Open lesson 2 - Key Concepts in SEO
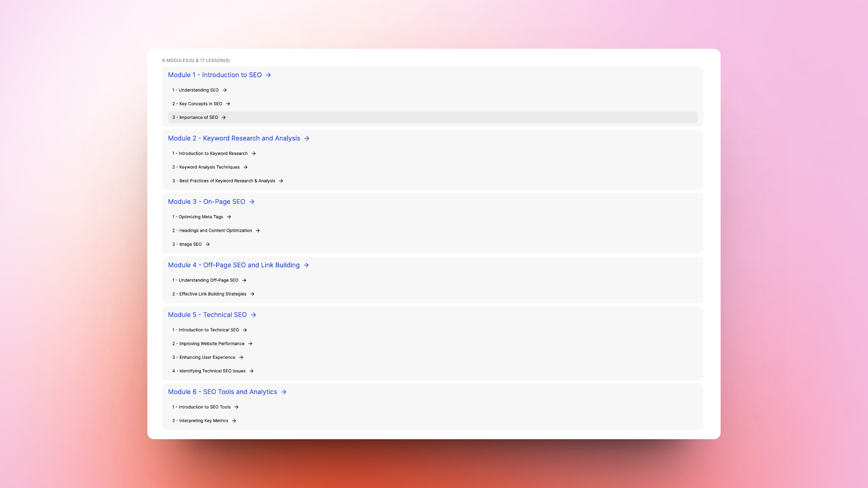 [x=197, y=104]
